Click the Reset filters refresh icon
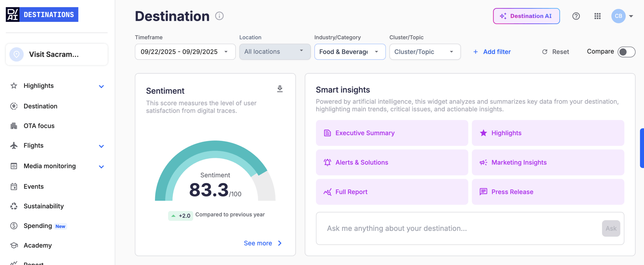This screenshot has height=265, width=644. pos(545,52)
